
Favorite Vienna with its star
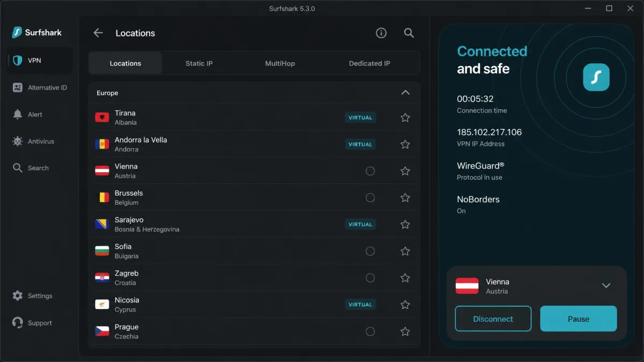(405, 171)
